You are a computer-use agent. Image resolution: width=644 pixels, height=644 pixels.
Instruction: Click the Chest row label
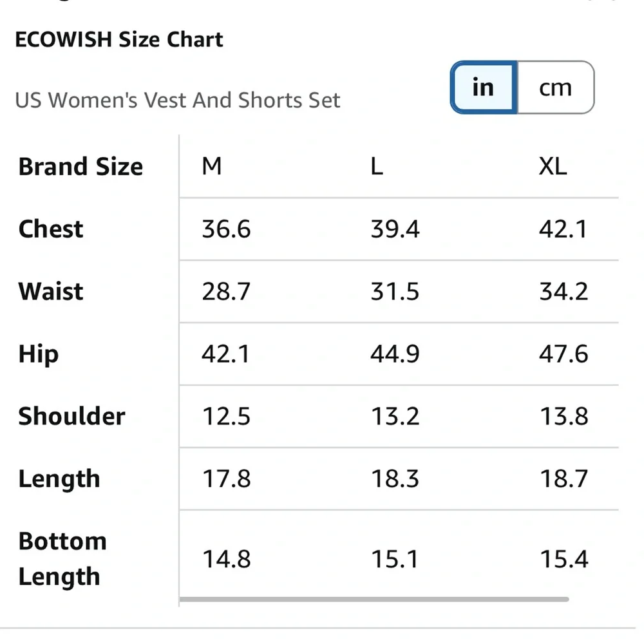pyautogui.click(x=51, y=229)
